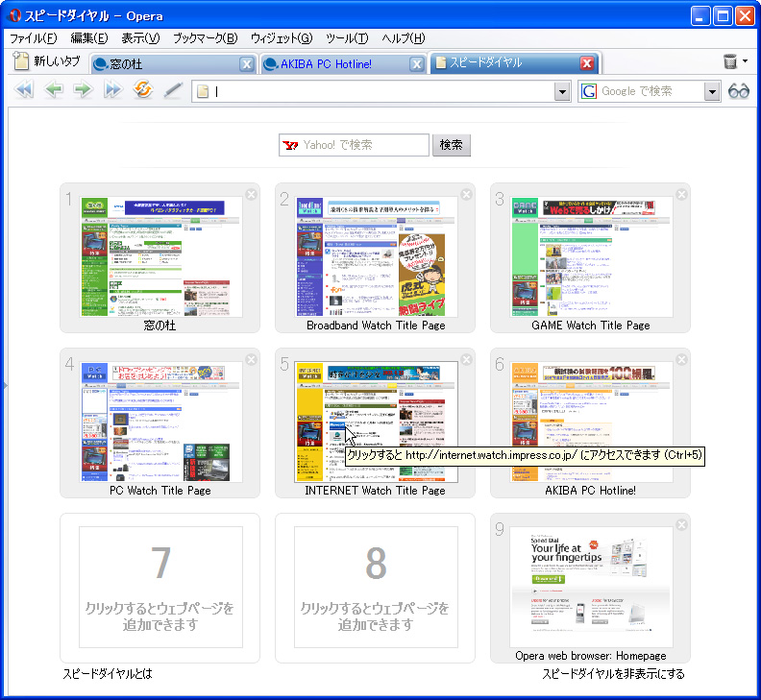Remove speed dial entry 9 Opera Homepage

click(x=681, y=525)
